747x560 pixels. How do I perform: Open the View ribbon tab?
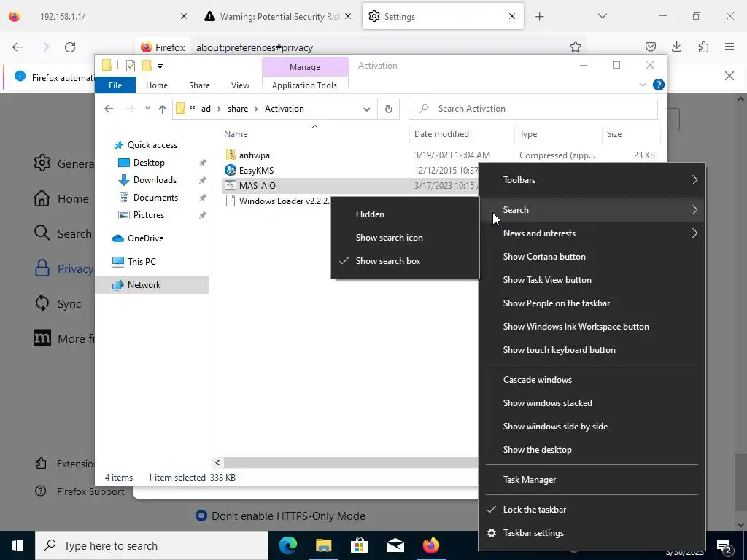[x=240, y=85]
